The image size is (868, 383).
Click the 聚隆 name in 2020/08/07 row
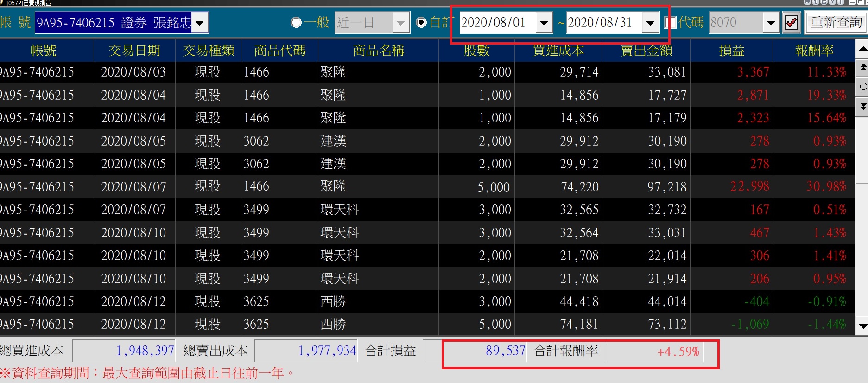[x=333, y=186]
